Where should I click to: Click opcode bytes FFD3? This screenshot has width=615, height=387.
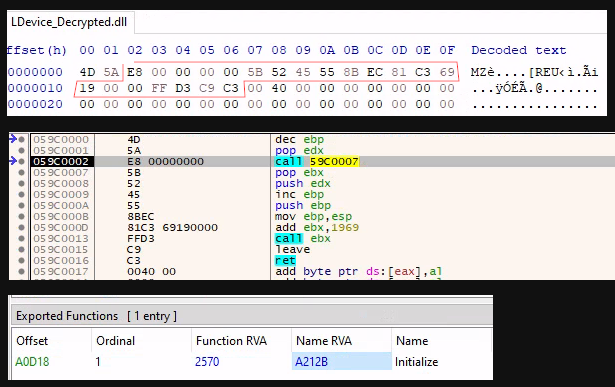point(141,238)
